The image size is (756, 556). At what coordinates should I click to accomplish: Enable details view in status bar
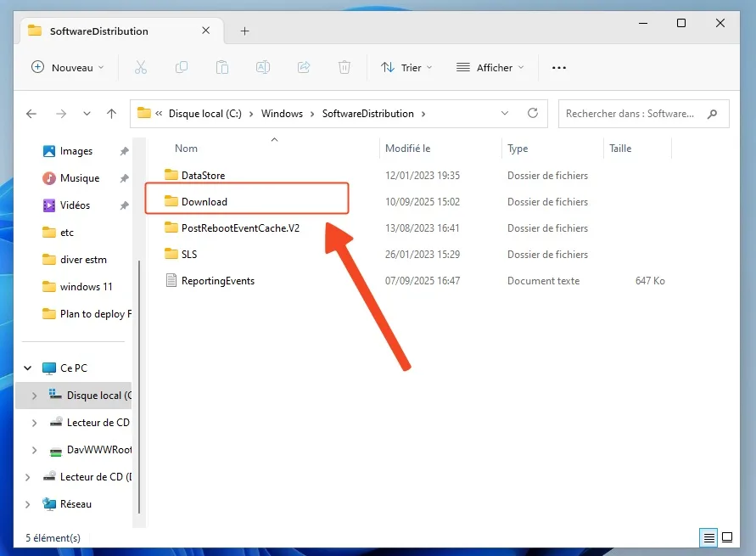click(x=708, y=537)
